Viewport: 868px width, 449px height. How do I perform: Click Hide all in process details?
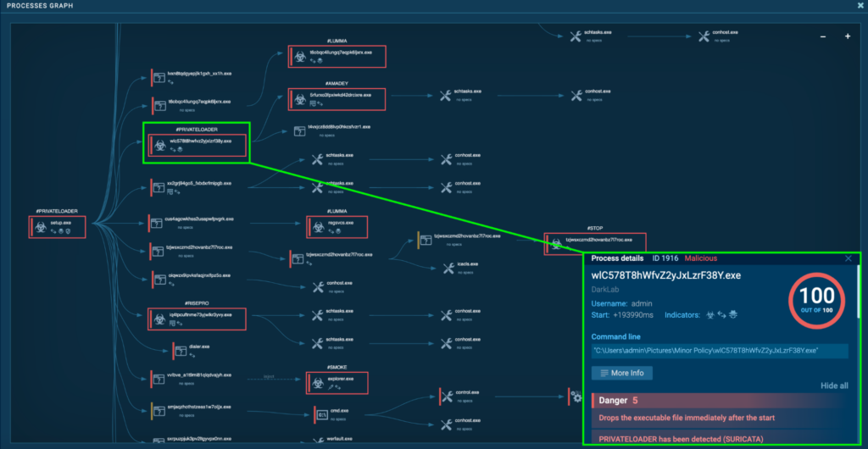point(834,385)
